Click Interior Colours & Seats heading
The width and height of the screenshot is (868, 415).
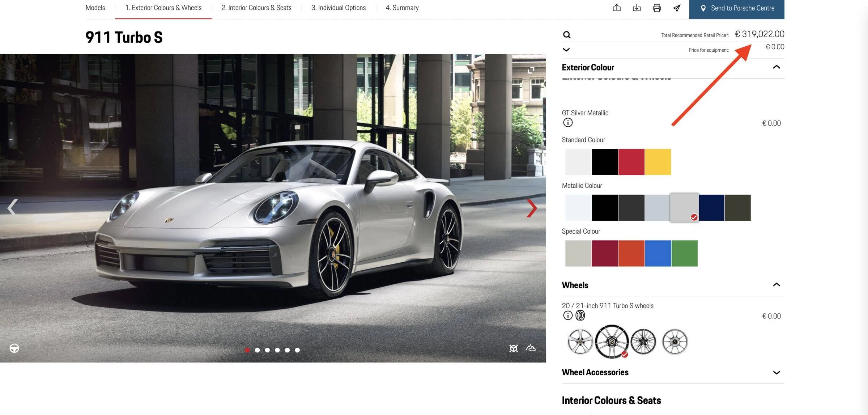point(611,400)
